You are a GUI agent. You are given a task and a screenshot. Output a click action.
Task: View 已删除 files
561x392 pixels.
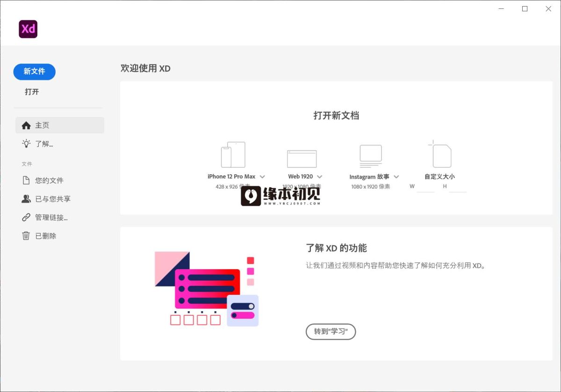click(60, 236)
